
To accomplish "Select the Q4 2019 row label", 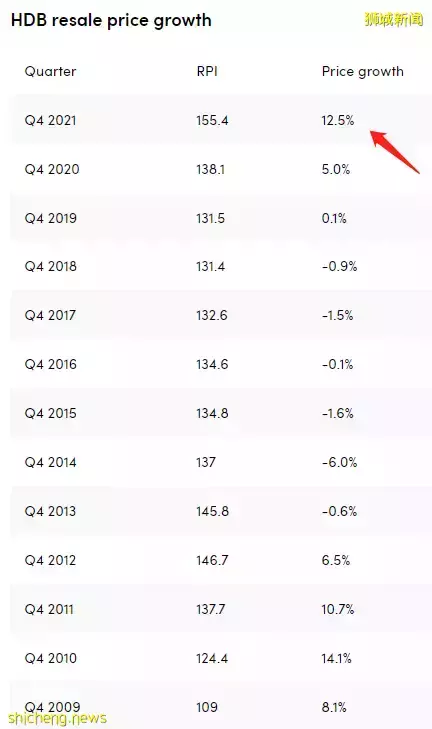I will 51,218.
